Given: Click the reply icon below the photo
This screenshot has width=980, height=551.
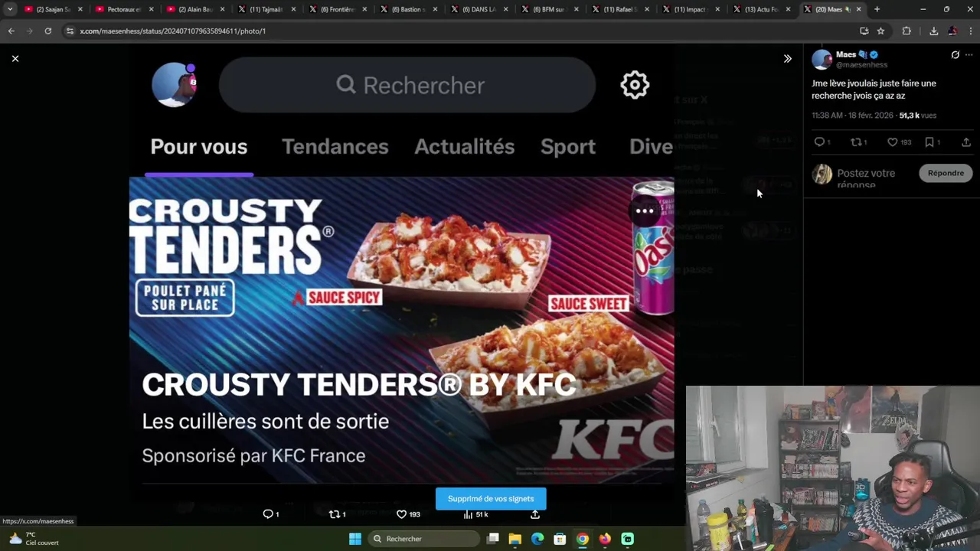Looking at the screenshot, I should 268,514.
